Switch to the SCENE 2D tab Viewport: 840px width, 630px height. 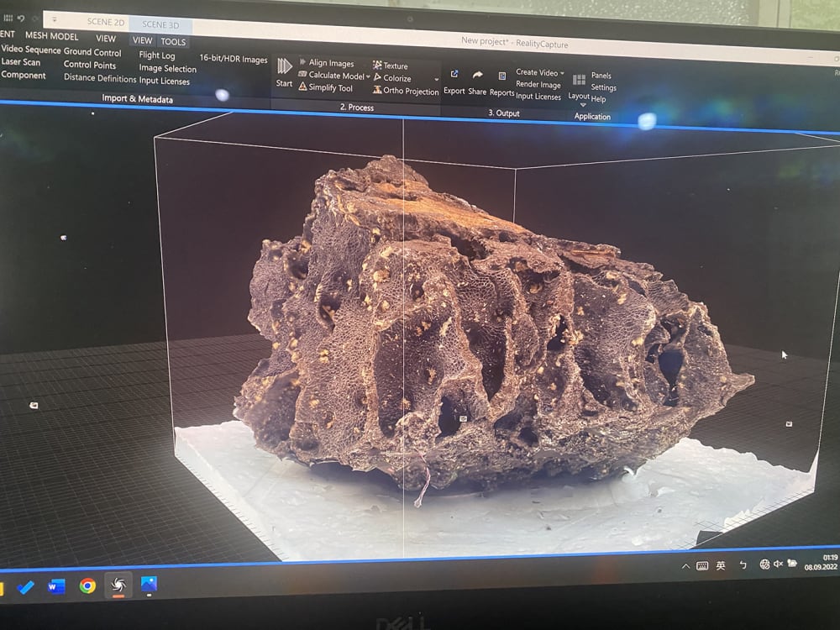click(106, 22)
